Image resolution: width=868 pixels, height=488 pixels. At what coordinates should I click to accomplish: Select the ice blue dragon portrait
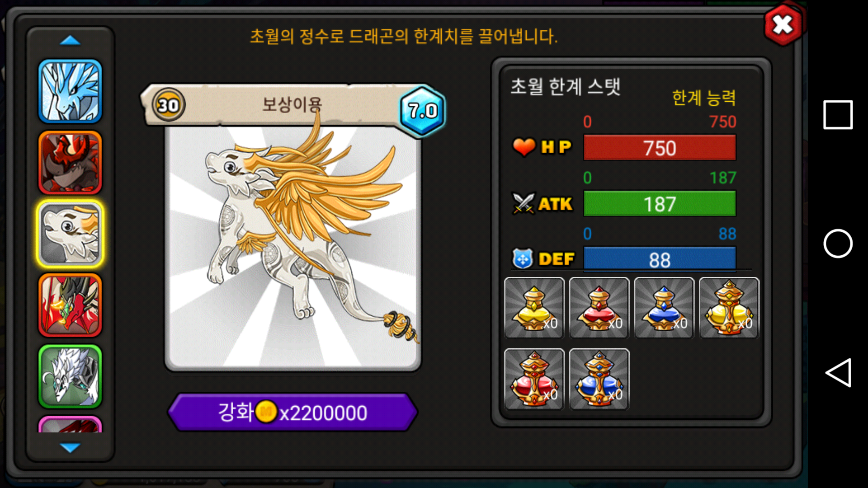click(70, 91)
